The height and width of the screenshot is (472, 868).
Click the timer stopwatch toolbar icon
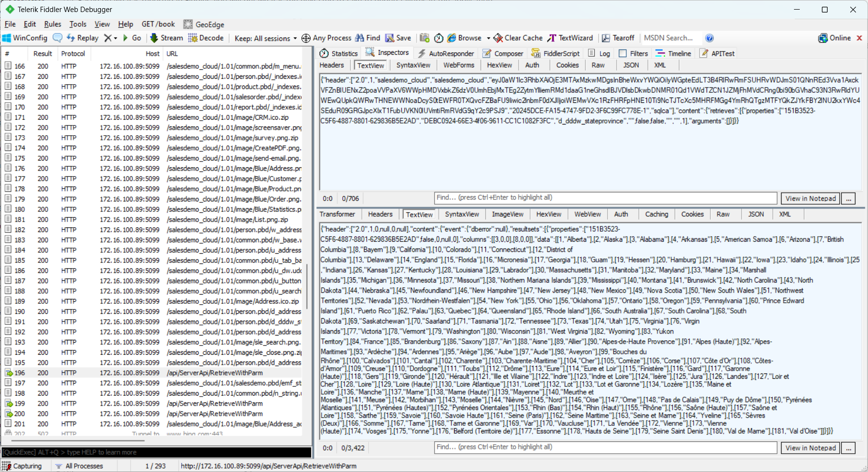[439, 38]
